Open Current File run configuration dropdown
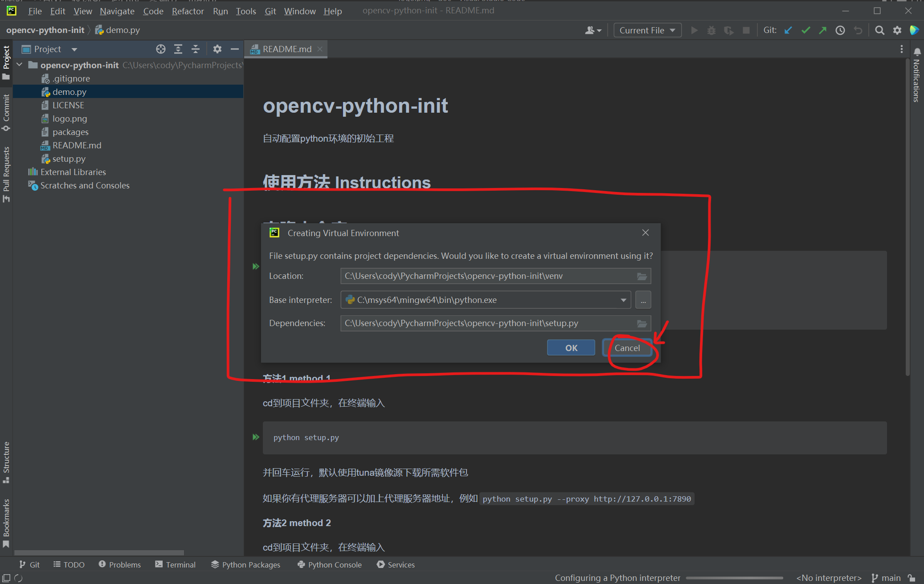924x584 pixels. pos(647,30)
